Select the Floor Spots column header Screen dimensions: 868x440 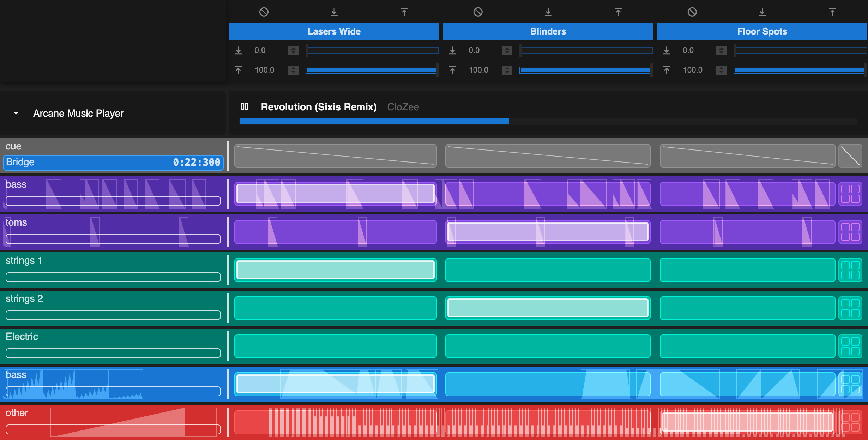click(x=762, y=31)
